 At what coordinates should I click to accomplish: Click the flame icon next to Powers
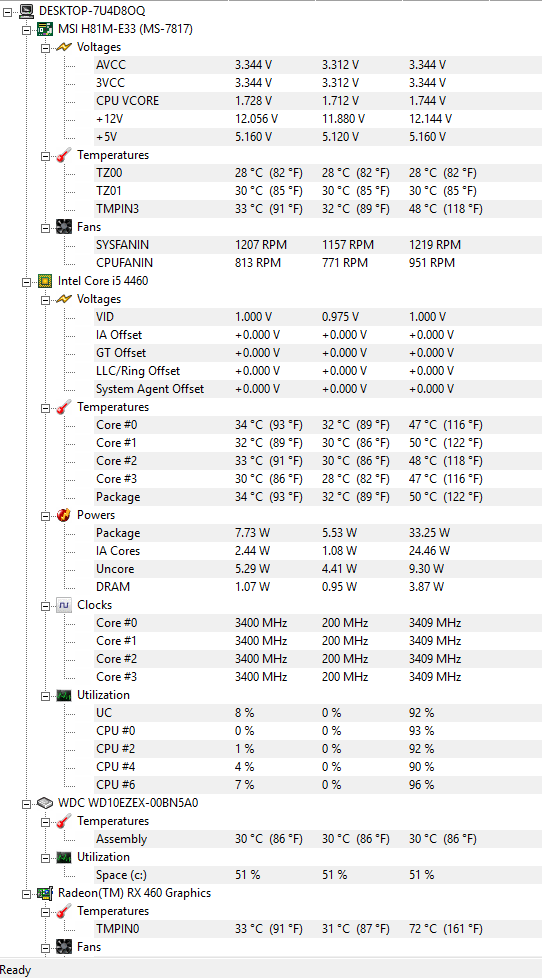pyautogui.click(x=64, y=515)
